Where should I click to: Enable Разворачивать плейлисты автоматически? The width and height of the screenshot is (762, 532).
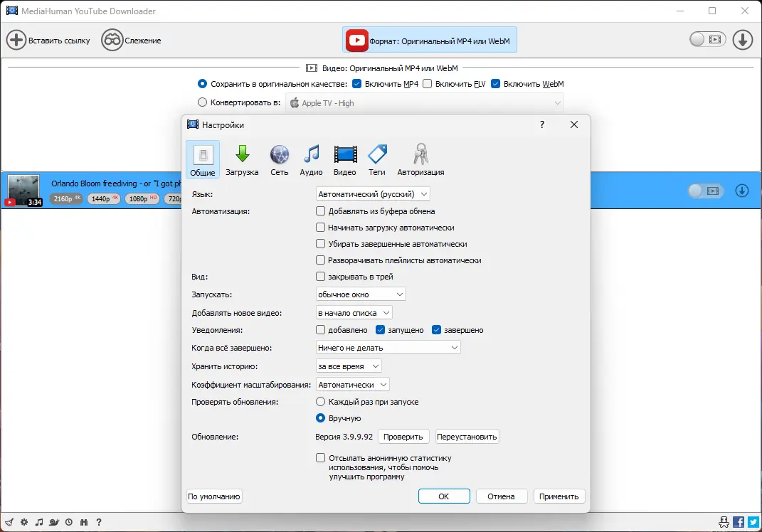coord(320,260)
